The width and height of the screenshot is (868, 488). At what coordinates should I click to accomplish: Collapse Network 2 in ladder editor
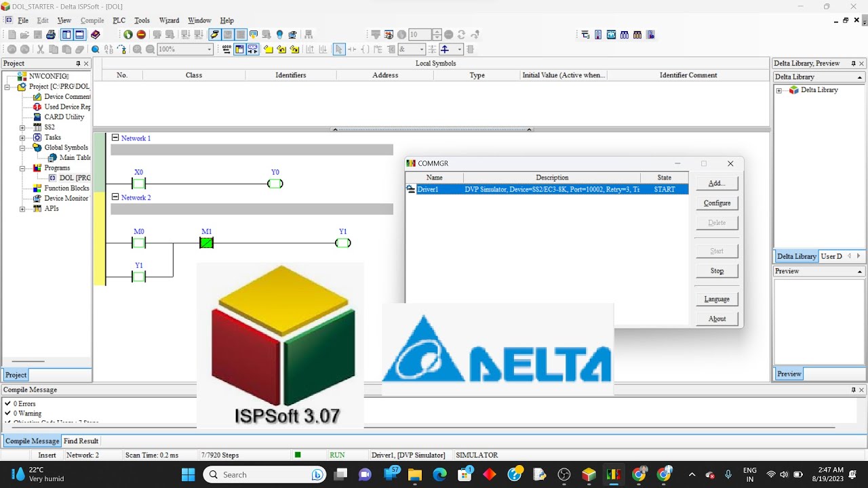115,197
